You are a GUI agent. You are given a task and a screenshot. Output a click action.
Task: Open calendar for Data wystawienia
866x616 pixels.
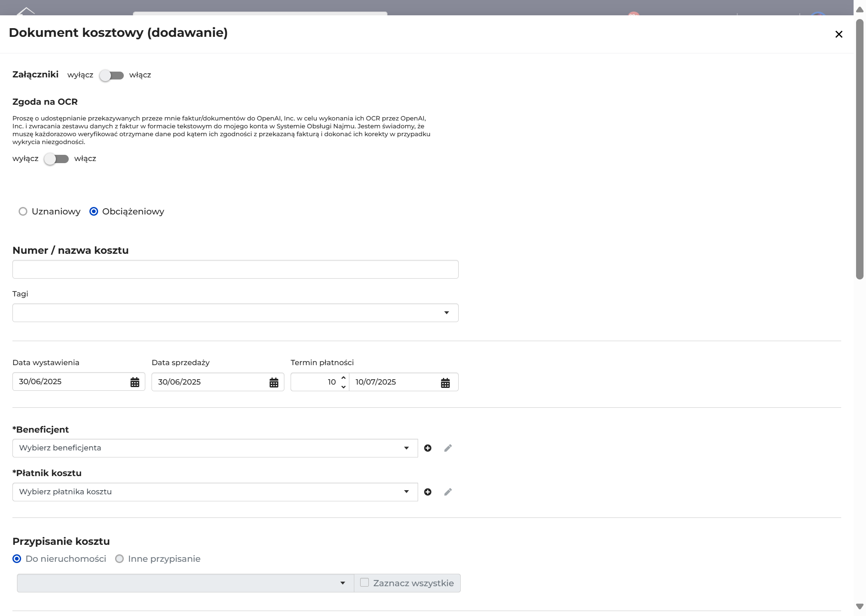point(135,382)
